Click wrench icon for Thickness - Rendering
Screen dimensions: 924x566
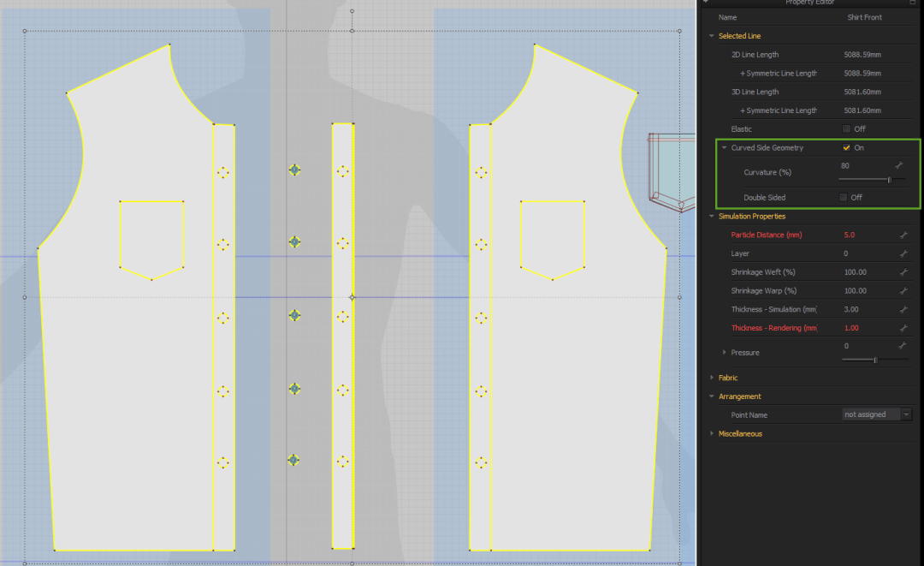coord(903,328)
